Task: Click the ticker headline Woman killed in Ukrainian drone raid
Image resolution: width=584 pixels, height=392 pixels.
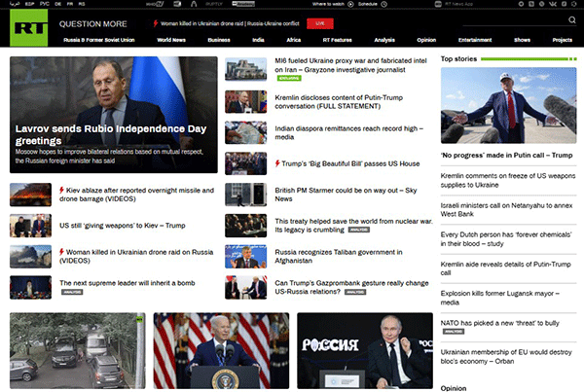Action: pos(230,23)
